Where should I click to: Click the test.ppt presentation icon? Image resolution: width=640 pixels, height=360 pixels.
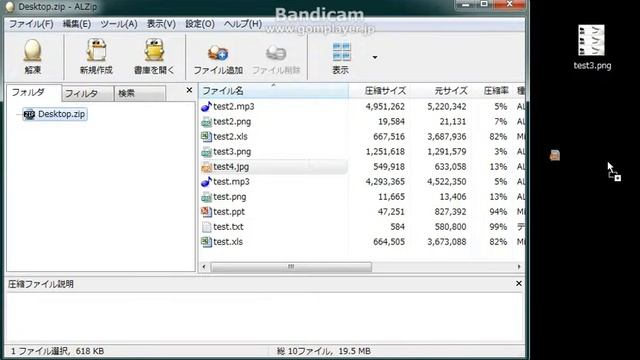coord(207,212)
